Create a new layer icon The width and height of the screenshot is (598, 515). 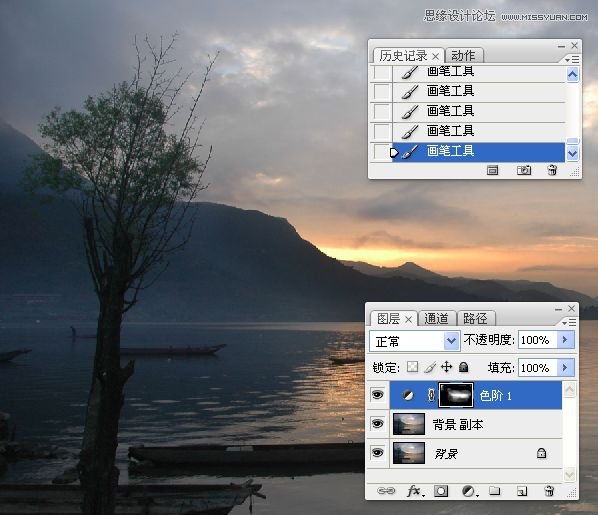[522, 491]
